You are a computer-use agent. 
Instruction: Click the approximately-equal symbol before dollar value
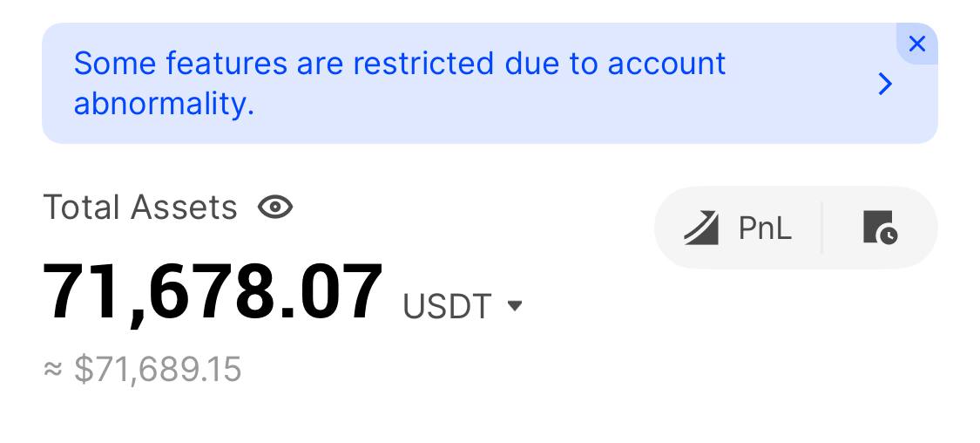click(x=53, y=369)
